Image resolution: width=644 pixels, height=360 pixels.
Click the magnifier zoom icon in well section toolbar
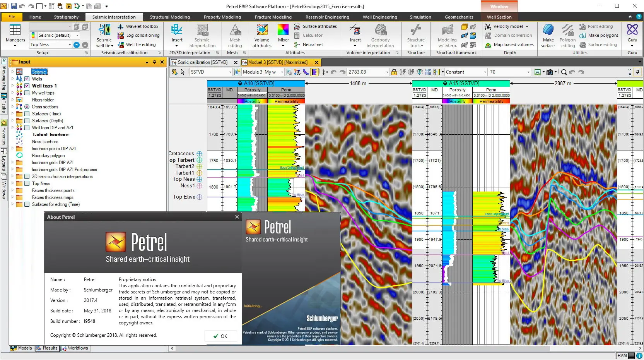pos(564,72)
